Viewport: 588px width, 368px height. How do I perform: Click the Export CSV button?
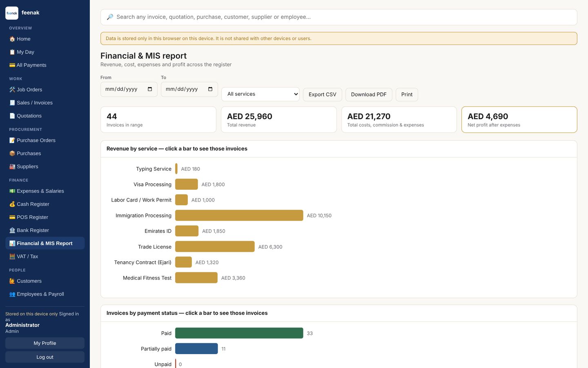(323, 94)
